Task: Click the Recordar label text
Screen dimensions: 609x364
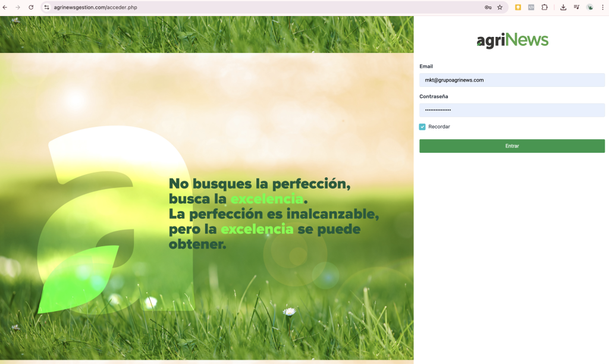Action: (439, 127)
